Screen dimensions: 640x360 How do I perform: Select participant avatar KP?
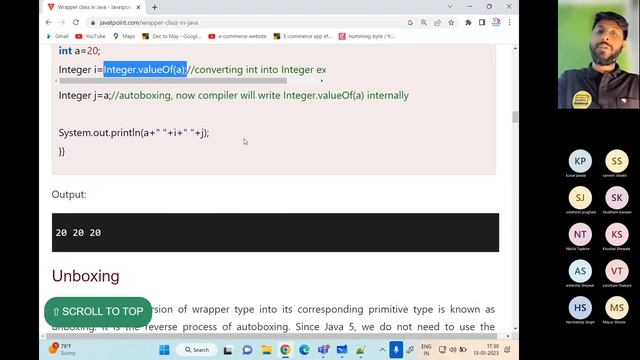(580, 161)
